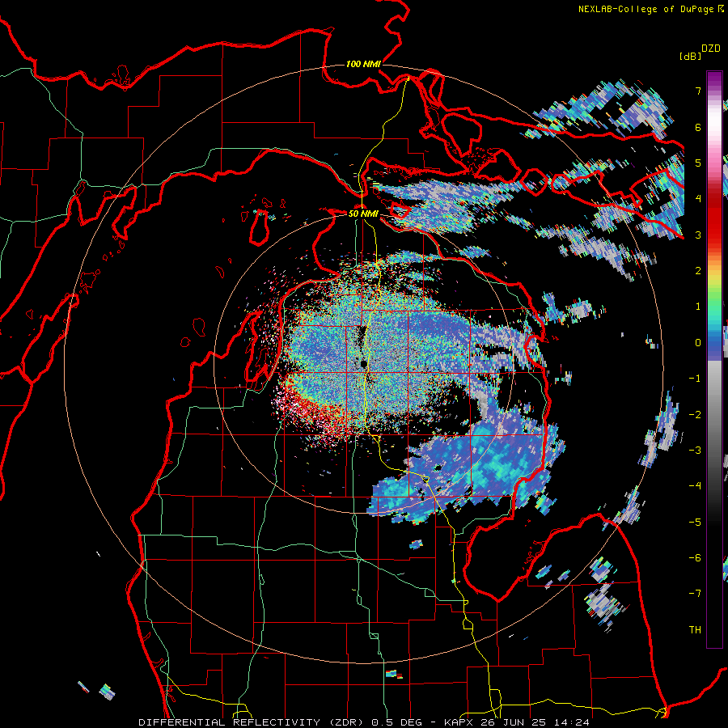The width and height of the screenshot is (728, 728).
Task: Click the 5 value on color scale
Action: (698, 163)
